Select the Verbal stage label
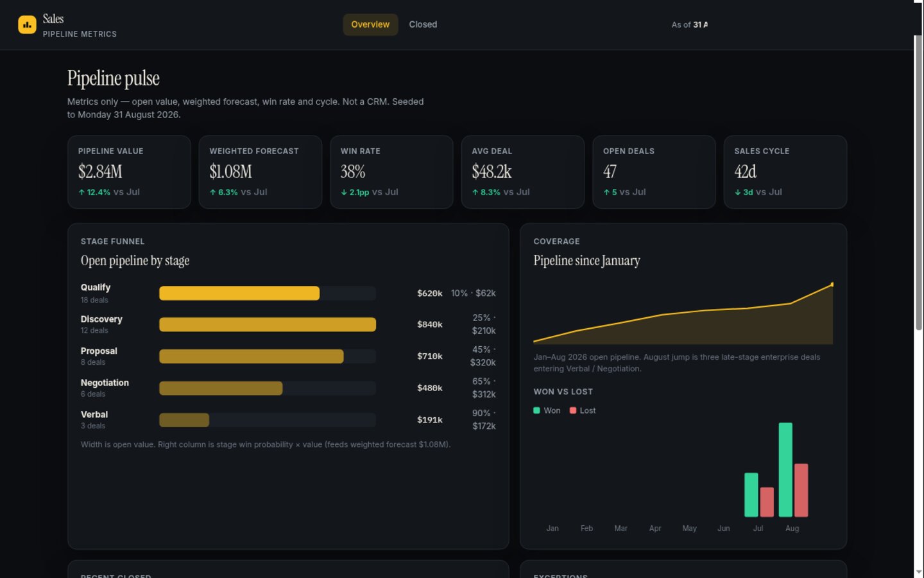The width and height of the screenshot is (924, 578). coord(94,414)
